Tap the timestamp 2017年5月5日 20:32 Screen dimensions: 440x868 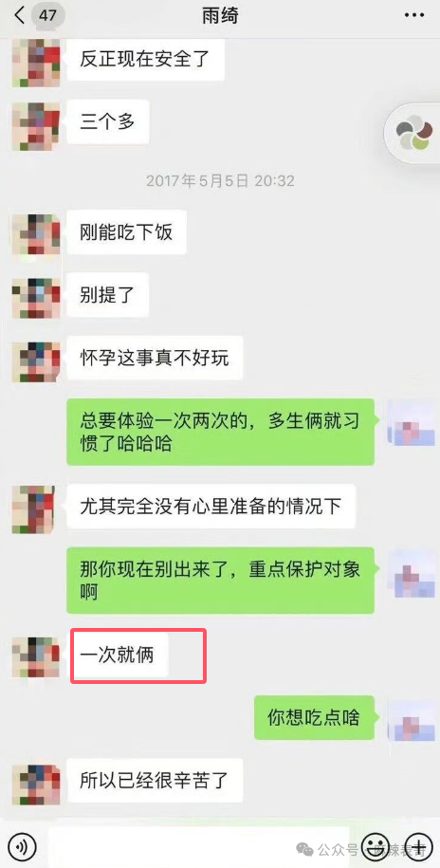tap(220, 180)
